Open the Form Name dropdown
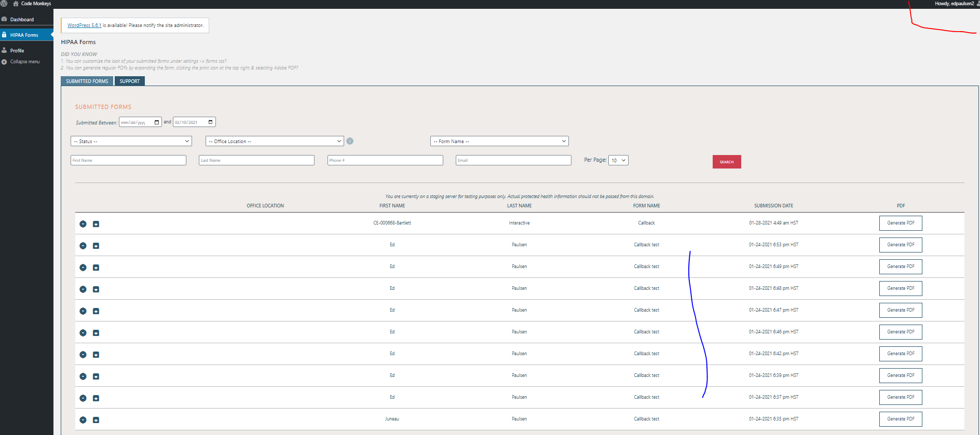Image resolution: width=980 pixels, height=435 pixels. coord(499,141)
